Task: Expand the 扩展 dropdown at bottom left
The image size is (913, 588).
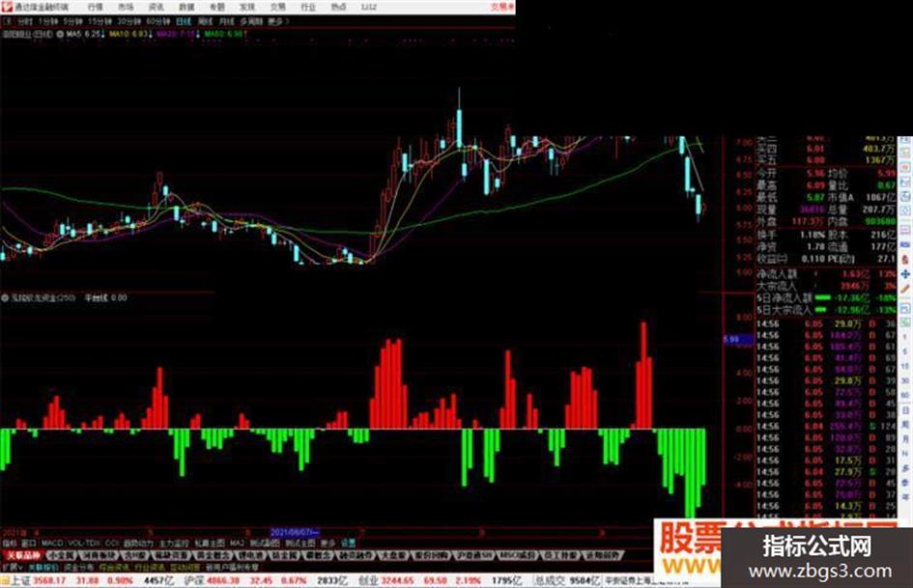Action: click(x=13, y=567)
